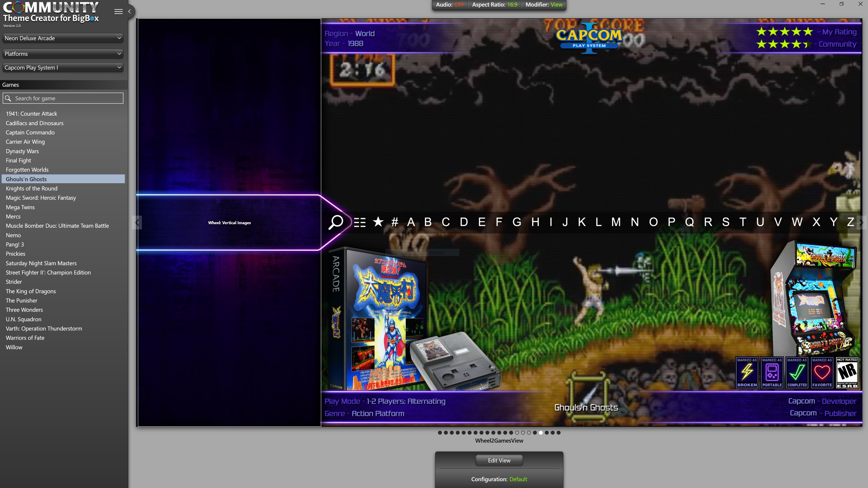Click the search magnifier in the game search box
868x488 pixels.
tap(8, 98)
